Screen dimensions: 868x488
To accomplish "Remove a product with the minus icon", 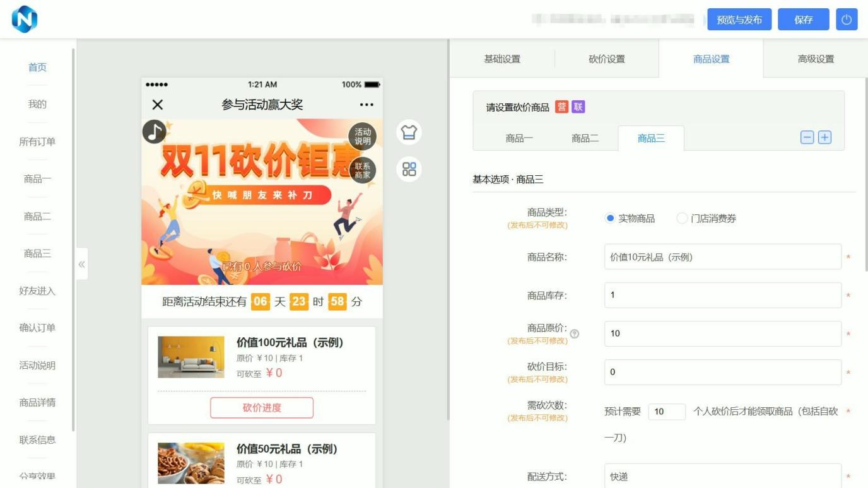I will coord(807,137).
